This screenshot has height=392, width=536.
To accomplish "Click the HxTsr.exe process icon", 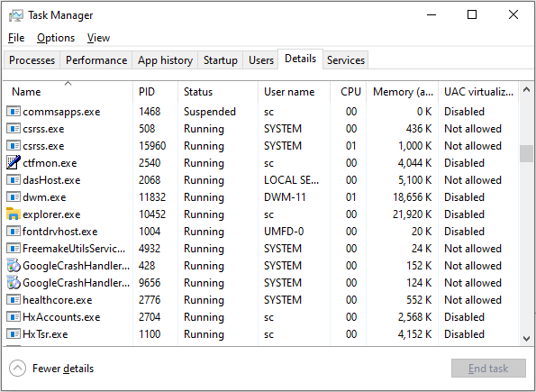I will (x=14, y=333).
